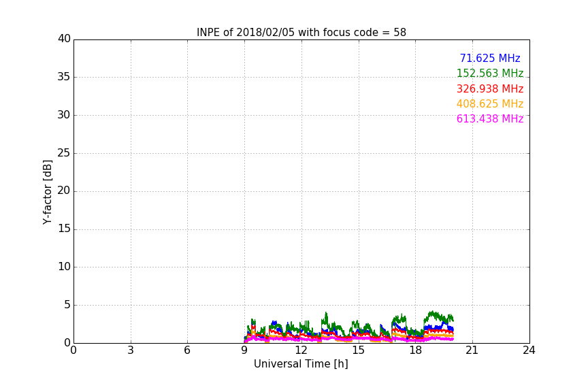
Task: Click the plot title mentioning focus code 58
Action: click(x=301, y=33)
